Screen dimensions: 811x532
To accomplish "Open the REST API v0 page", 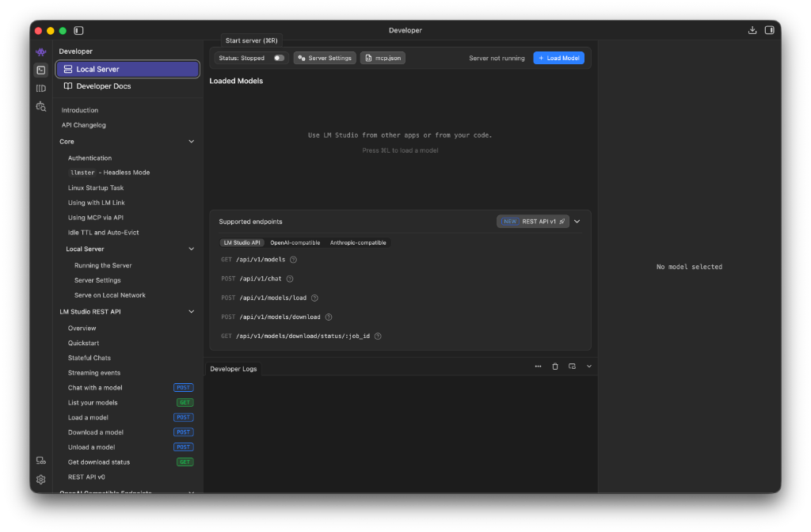I will click(86, 477).
